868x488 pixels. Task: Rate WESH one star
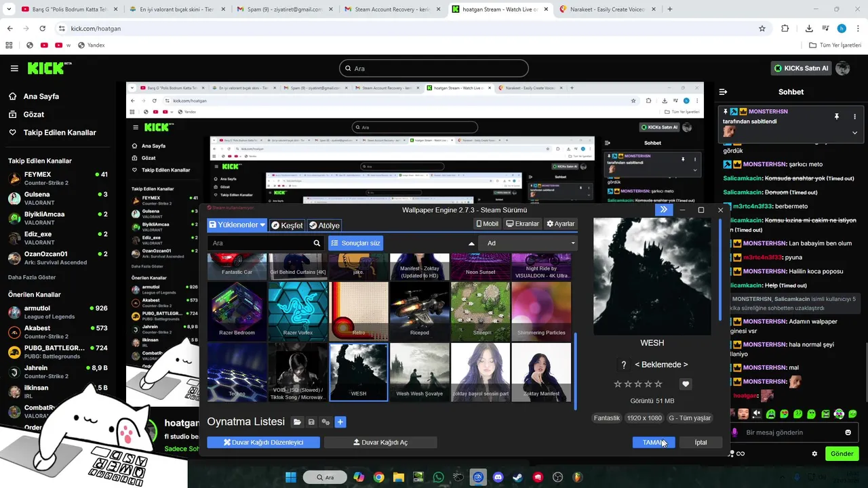[618, 384]
